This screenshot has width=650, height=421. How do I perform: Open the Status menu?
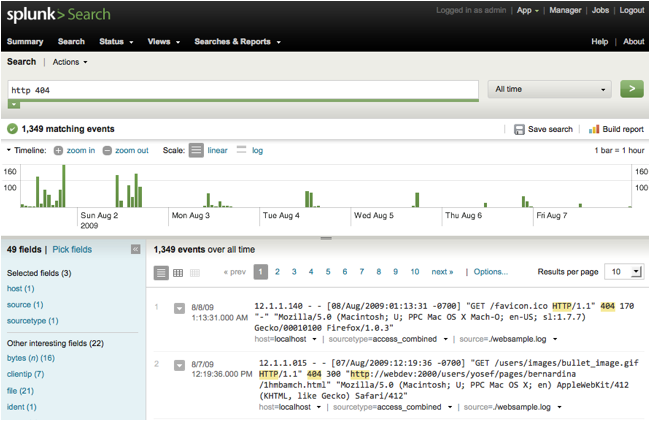pyautogui.click(x=116, y=41)
